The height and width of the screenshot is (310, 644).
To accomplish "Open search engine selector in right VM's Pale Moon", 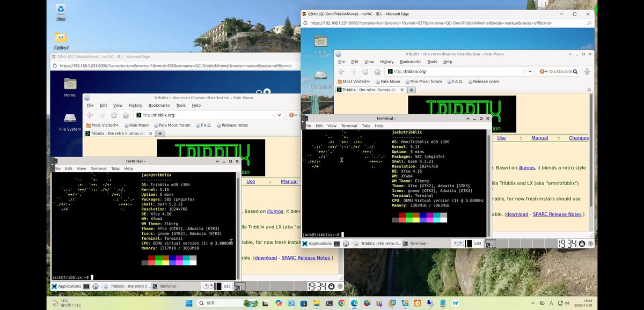I will pyautogui.click(x=543, y=71).
